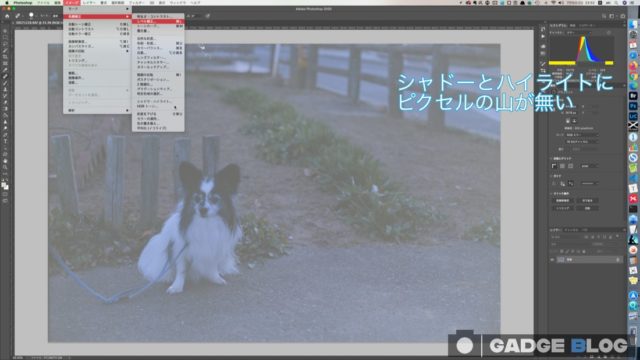
Task: Choose レベル補正 in the adjustments submenu
Action: tap(158, 21)
